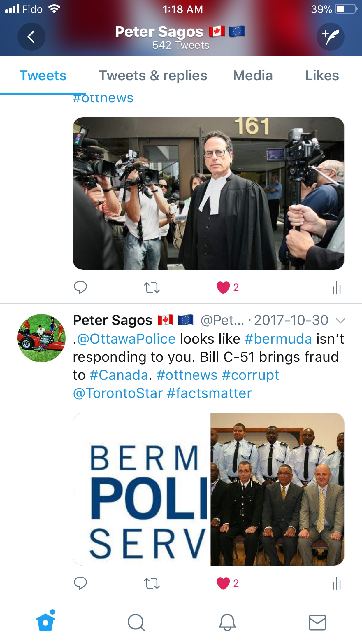Viewport: 362px width, 644px height.
Task: Open the search icon in the bottom bar
Action: point(136,622)
